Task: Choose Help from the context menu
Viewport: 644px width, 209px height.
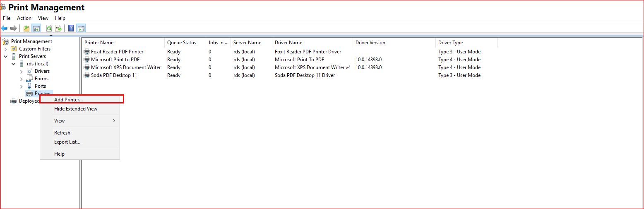Action: tap(80, 154)
